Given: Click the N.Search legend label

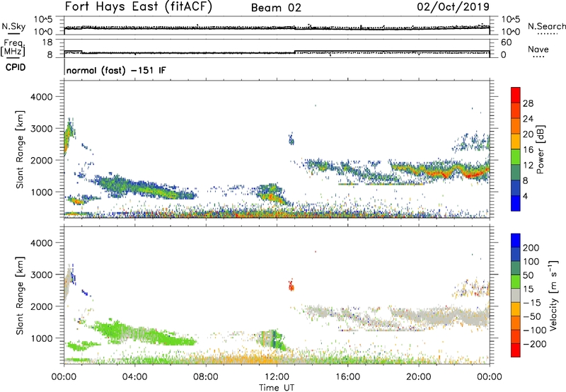Looking at the screenshot, I should (546, 26).
